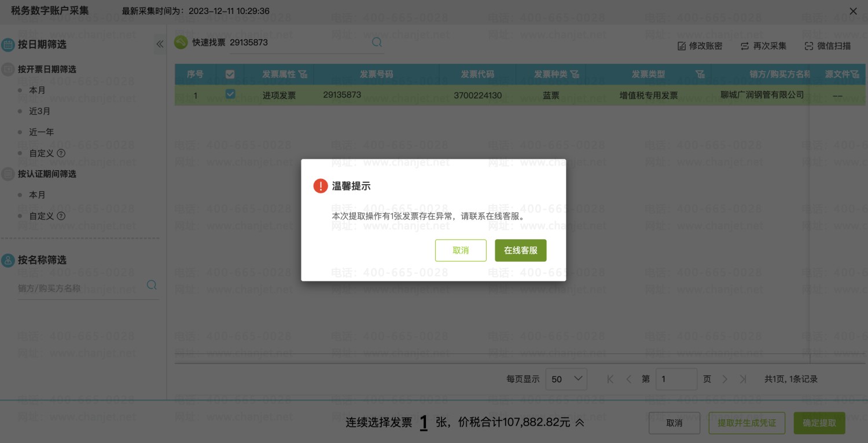Open the 源文件 column filter icon
868x443 pixels.
tap(855, 74)
